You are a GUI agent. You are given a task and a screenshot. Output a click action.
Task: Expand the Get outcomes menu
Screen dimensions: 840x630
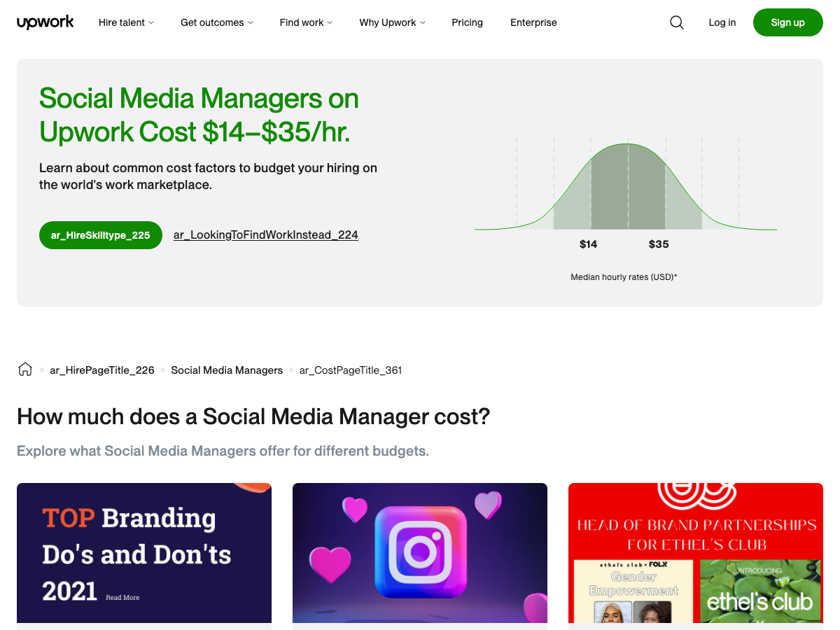click(217, 22)
